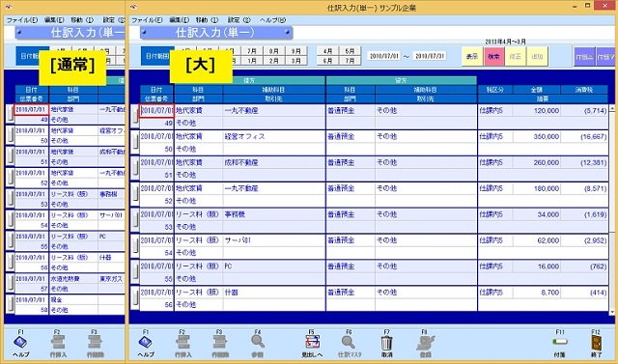618x364 pixels.
Task: Open the ファイル(F) menu in the 通常 window
Action: pyautogui.click(x=22, y=20)
